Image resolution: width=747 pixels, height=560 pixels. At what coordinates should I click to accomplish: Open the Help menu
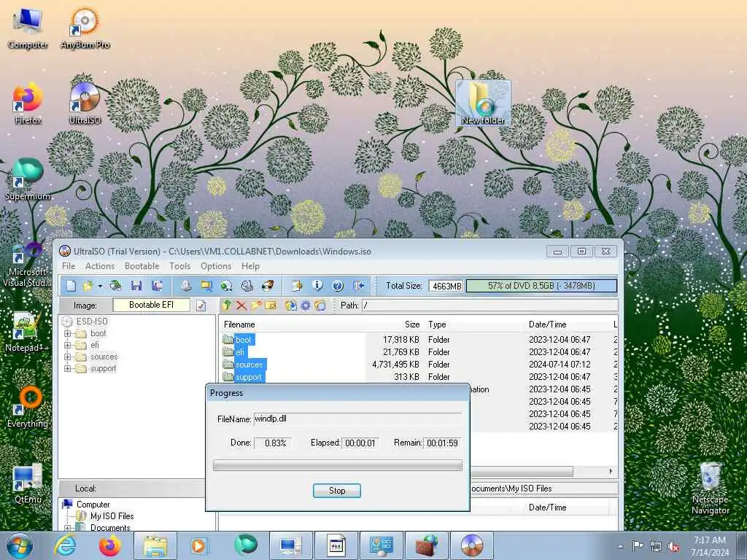pyautogui.click(x=250, y=266)
